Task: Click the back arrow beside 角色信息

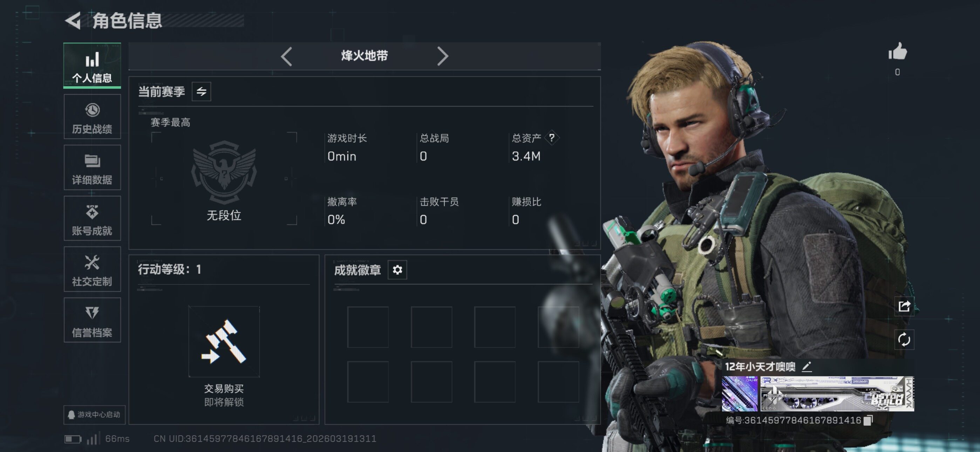Action: [73, 21]
